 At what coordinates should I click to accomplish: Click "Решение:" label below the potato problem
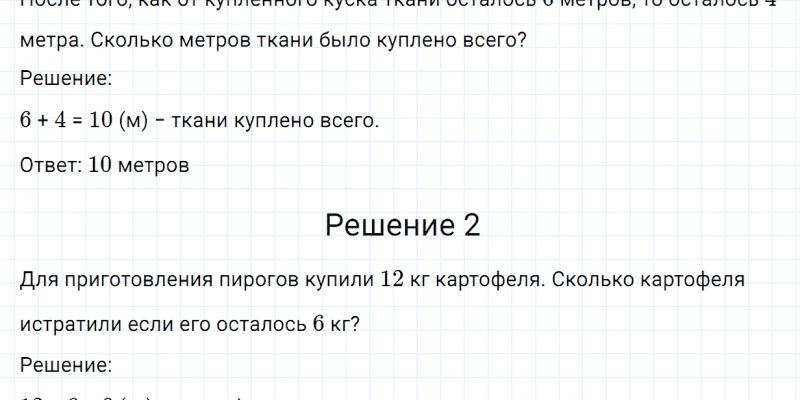(x=65, y=364)
